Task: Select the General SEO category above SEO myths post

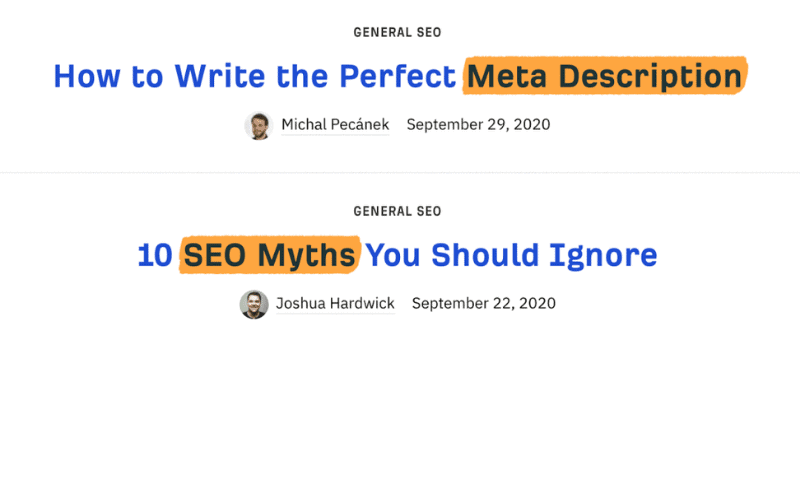Action: [x=397, y=211]
